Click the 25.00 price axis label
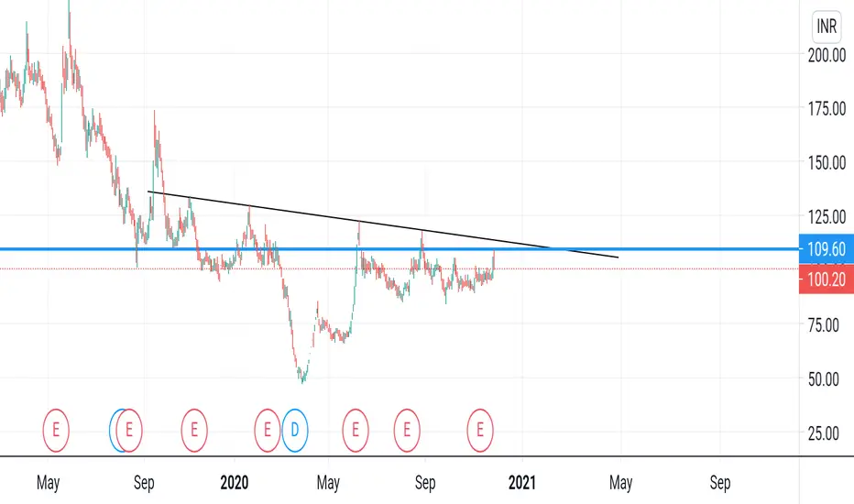 [x=824, y=433]
